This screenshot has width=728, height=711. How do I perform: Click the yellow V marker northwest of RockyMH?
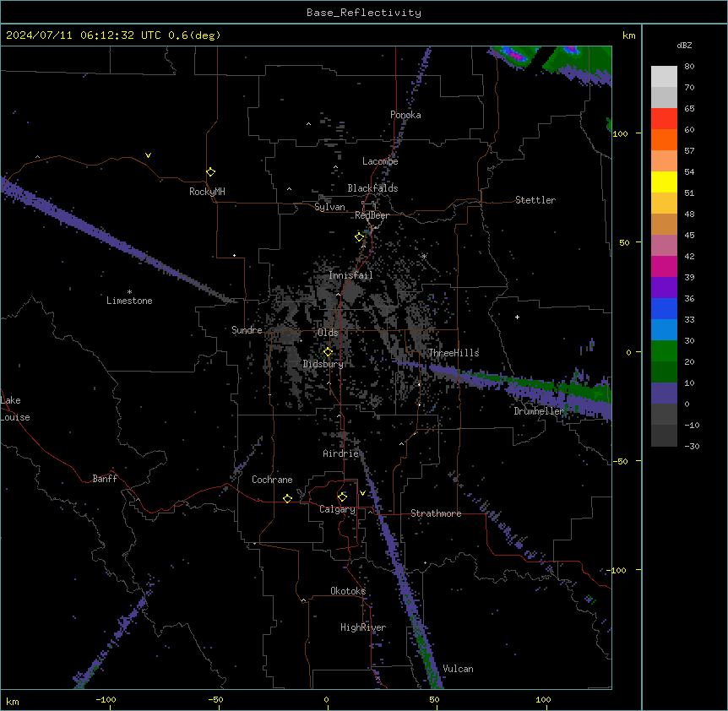tap(148, 155)
